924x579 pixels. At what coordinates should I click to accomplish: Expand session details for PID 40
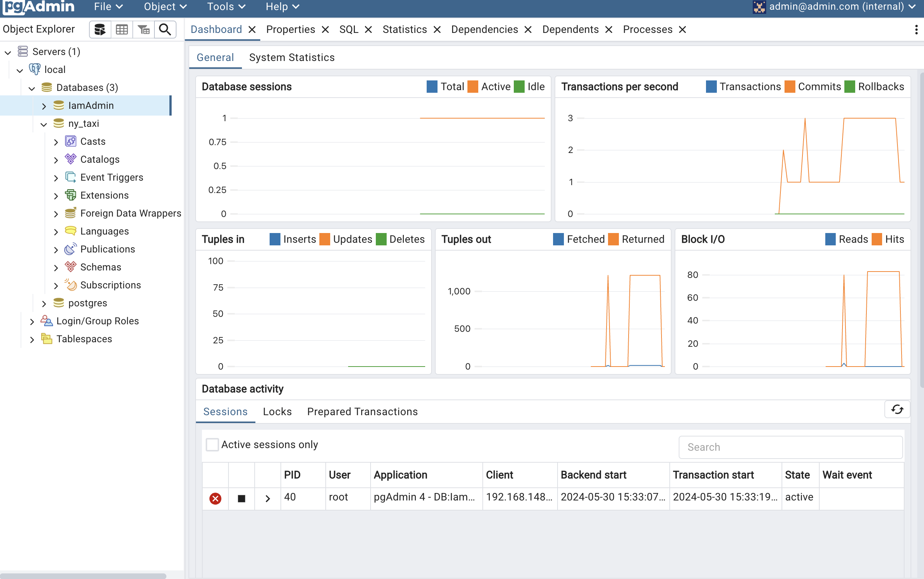tap(268, 499)
